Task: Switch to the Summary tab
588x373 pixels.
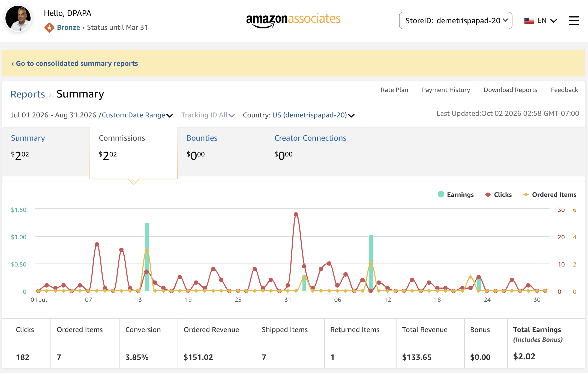Action: [x=46, y=151]
